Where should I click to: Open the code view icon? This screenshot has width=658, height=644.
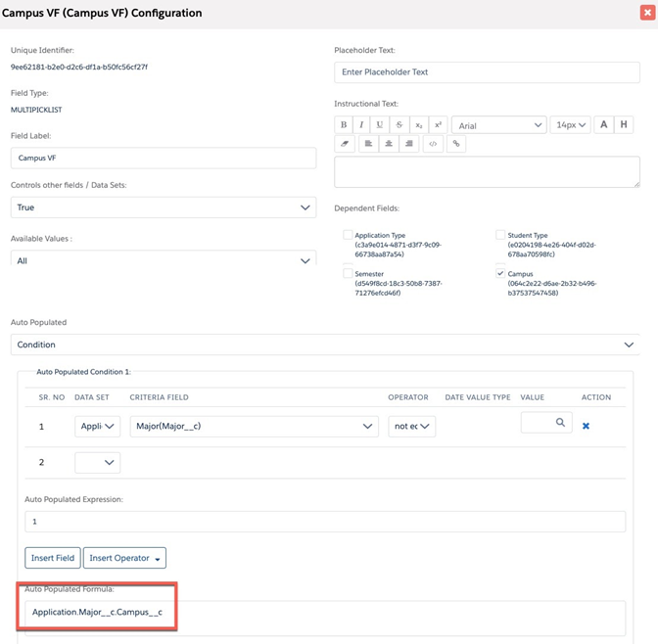tap(433, 144)
